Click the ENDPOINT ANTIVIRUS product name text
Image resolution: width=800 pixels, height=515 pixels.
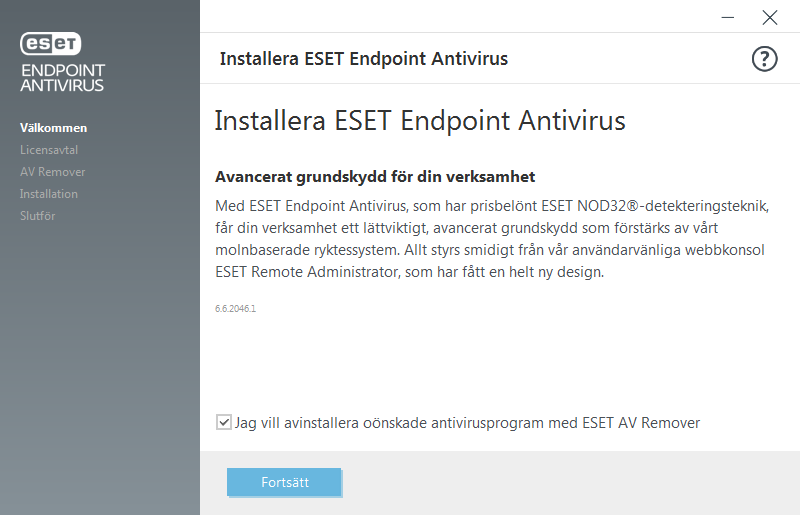click(62, 78)
